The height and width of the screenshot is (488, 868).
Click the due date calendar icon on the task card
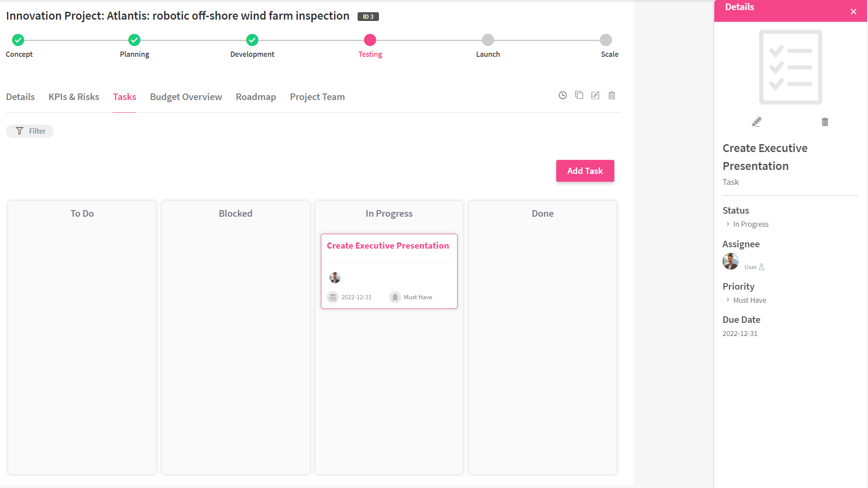[x=333, y=297]
